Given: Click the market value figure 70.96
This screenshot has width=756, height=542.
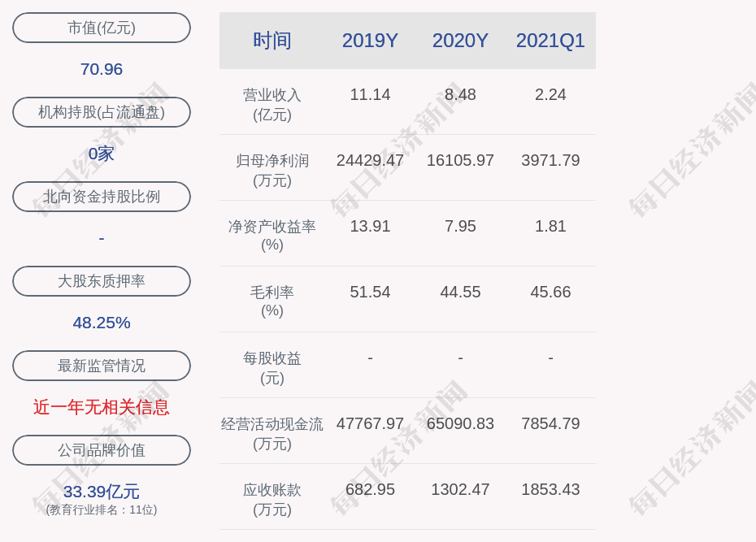Looking at the screenshot, I should pyautogui.click(x=102, y=69).
